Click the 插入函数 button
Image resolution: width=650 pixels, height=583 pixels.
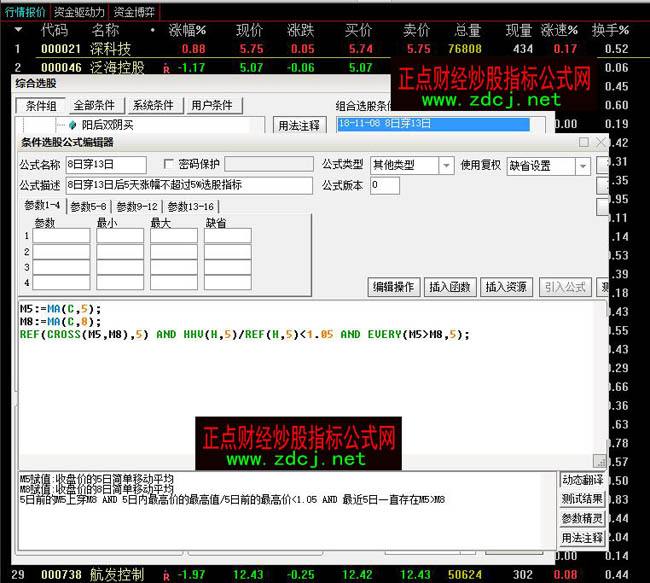449,287
